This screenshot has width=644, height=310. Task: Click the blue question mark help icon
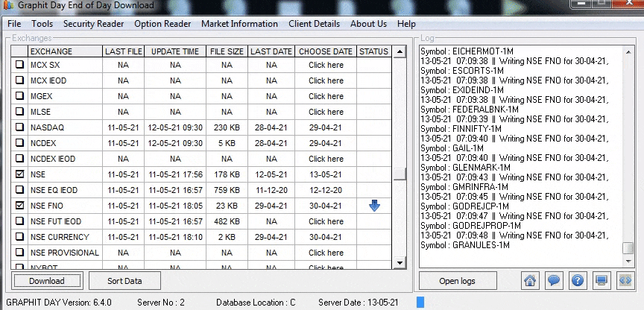tap(578, 280)
